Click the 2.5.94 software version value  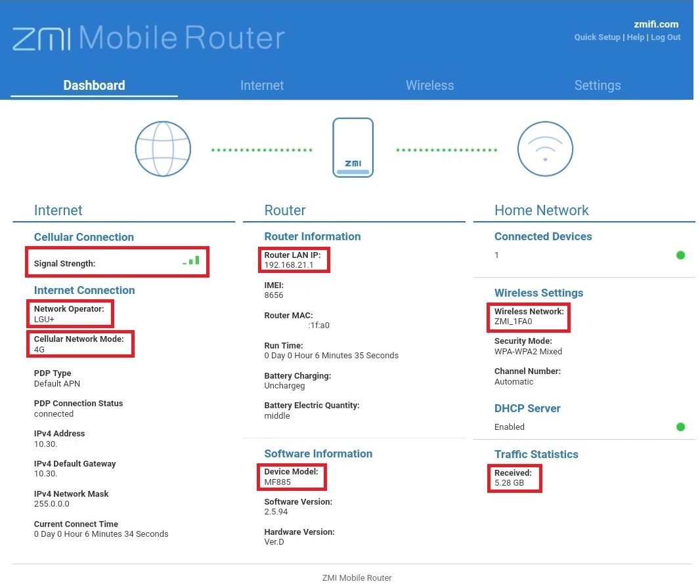coord(276,512)
